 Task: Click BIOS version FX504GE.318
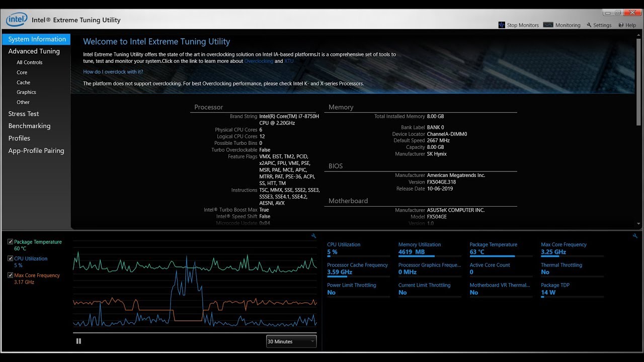pos(441,182)
